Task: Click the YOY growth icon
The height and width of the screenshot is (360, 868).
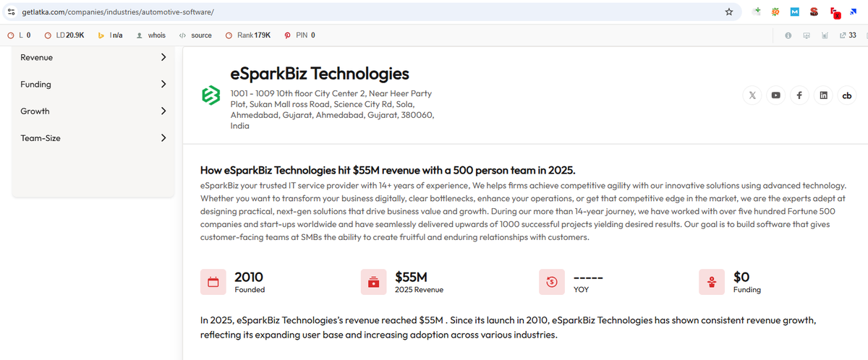Action: (x=552, y=282)
